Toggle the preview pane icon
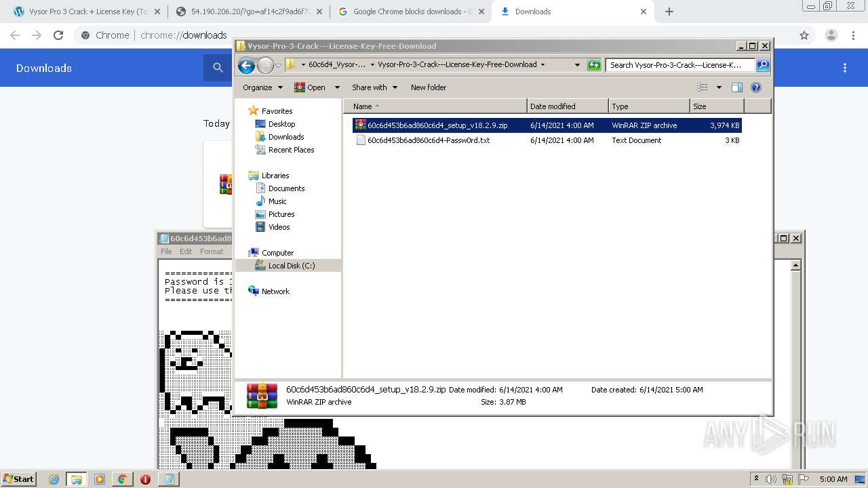The image size is (868, 488). coord(737,87)
